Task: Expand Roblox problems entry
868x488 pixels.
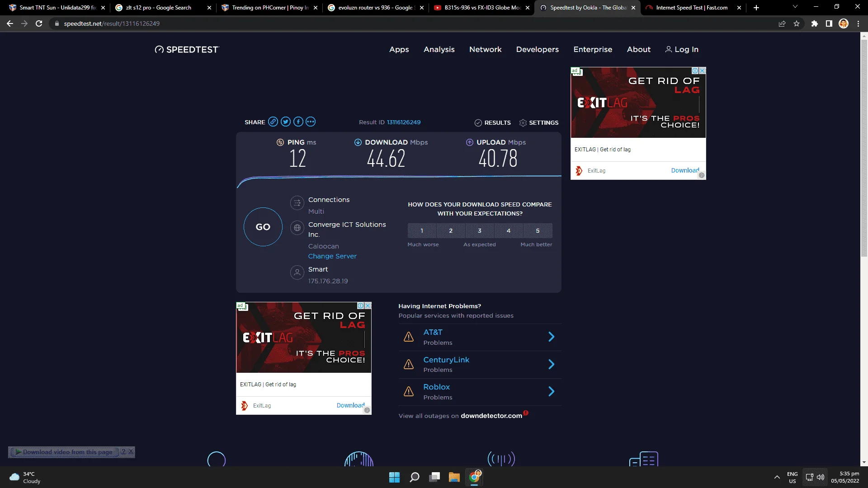Action: click(480, 392)
